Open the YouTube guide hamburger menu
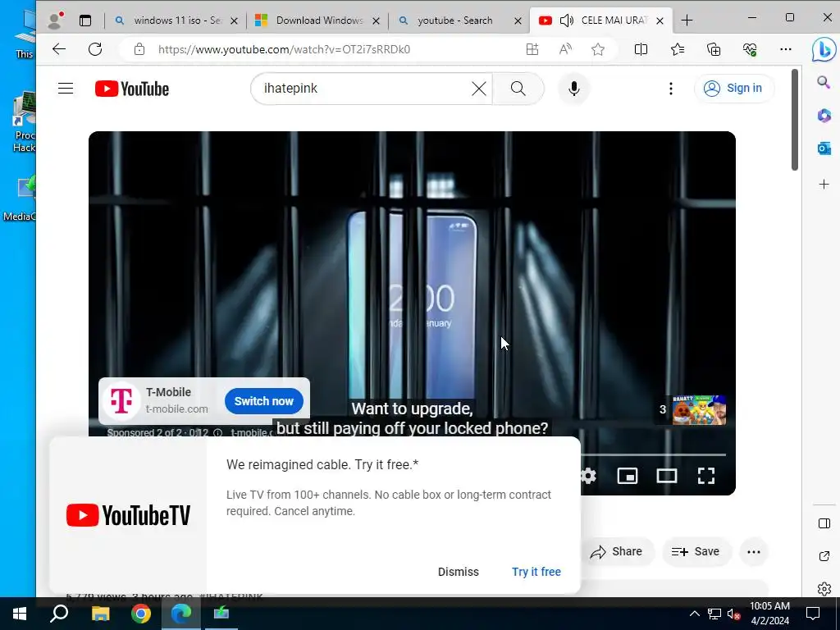 pos(66,89)
